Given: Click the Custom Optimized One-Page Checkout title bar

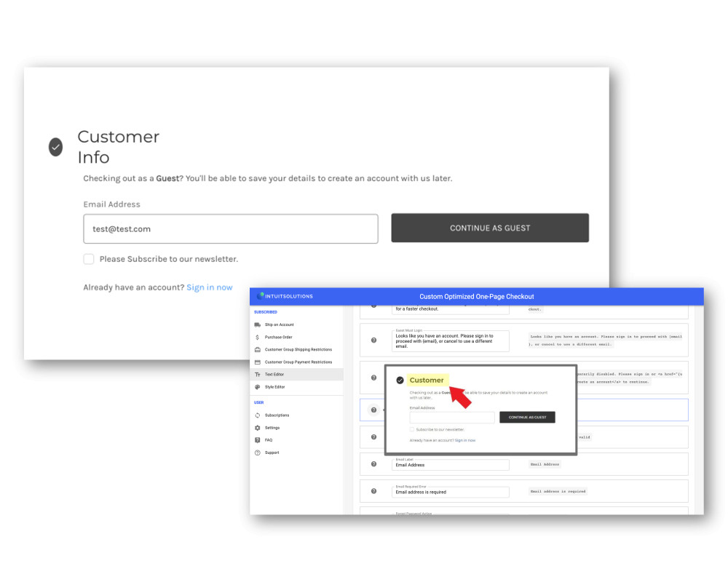Looking at the screenshot, I should [477, 296].
